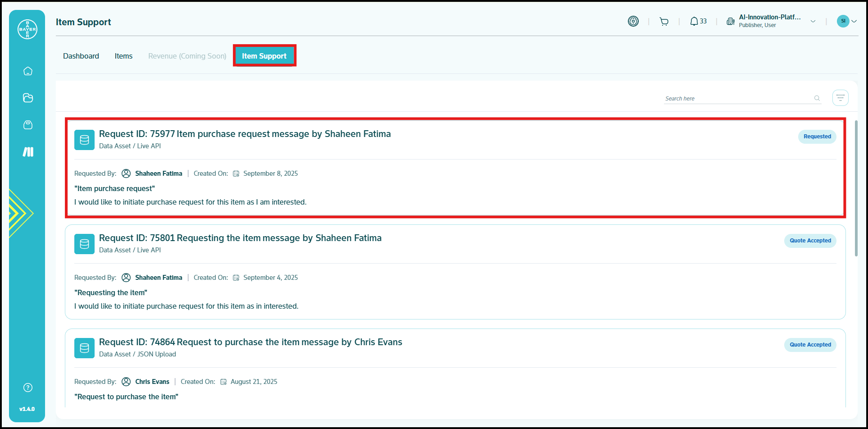Screen dimensions: 868x429
Task: Click the circular support icon in header
Action: [633, 21]
